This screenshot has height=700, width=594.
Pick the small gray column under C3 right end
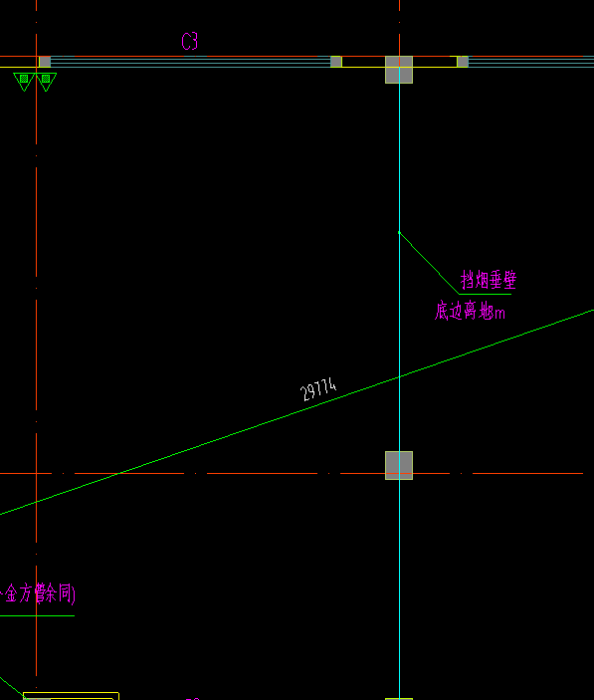coord(336,62)
